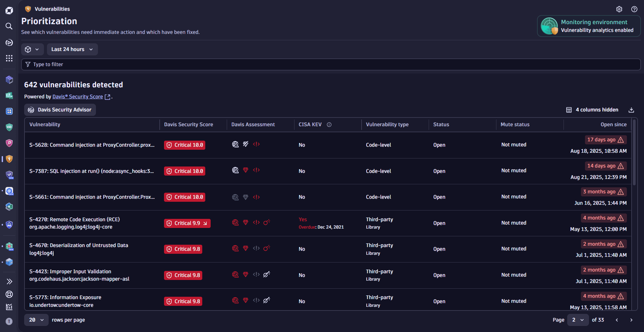The image size is (644, 332).
Task: Expand the sidebar with double-chevron icon
Action: pyautogui.click(x=9, y=281)
